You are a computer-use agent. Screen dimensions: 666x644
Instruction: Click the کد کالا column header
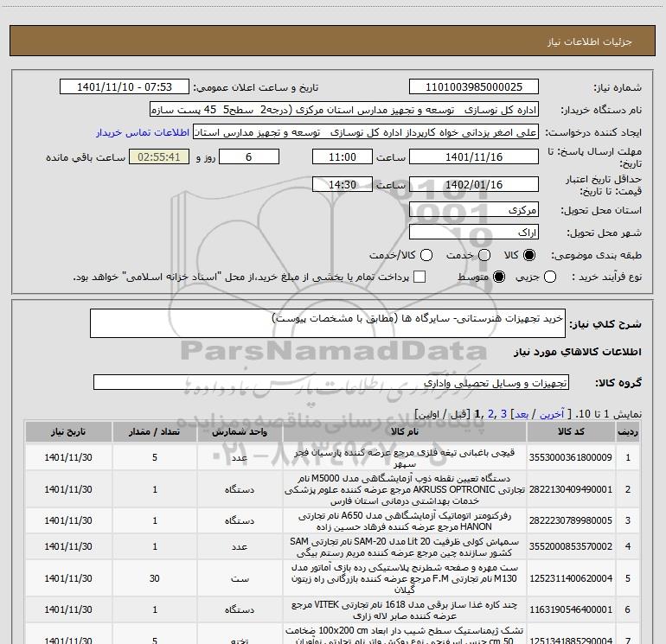pyautogui.click(x=571, y=431)
